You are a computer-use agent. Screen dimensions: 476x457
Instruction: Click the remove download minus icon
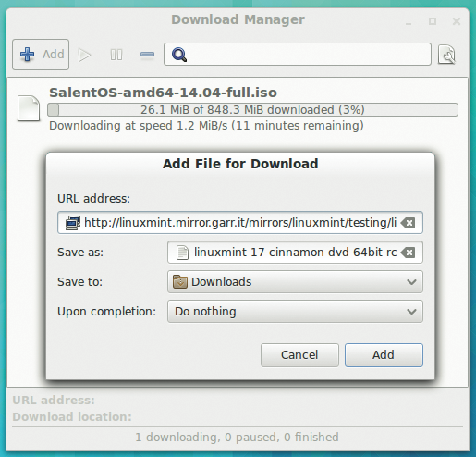pos(147,55)
